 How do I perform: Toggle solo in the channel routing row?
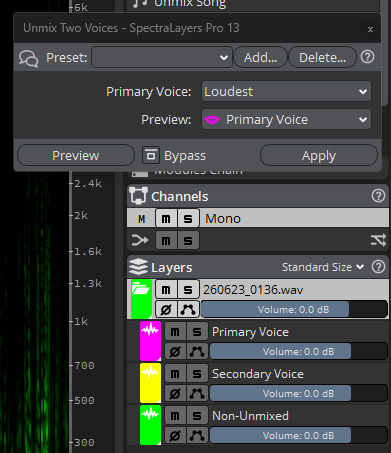[188, 240]
